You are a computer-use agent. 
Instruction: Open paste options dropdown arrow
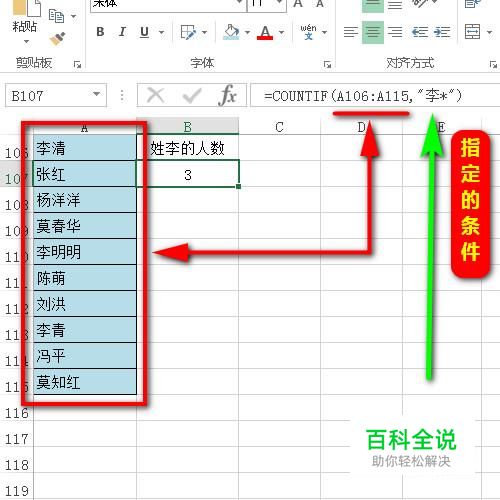[x=26, y=41]
